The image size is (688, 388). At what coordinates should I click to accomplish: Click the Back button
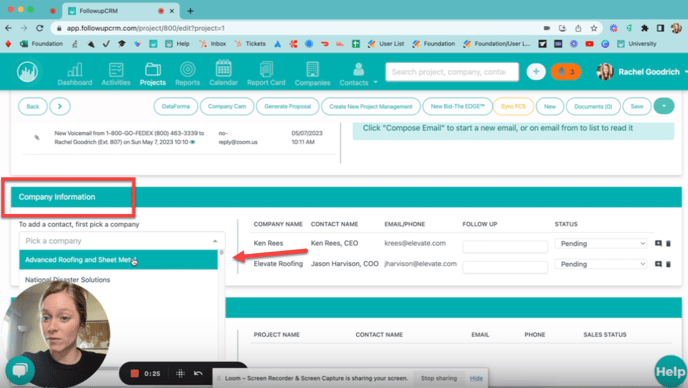tap(32, 106)
